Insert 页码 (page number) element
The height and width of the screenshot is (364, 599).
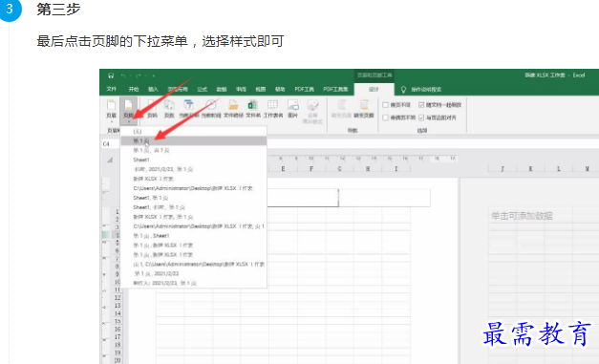pyautogui.click(x=152, y=109)
